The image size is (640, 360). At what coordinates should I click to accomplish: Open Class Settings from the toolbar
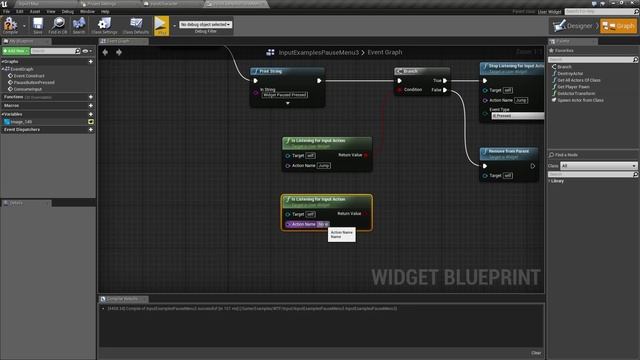(x=104, y=25)
